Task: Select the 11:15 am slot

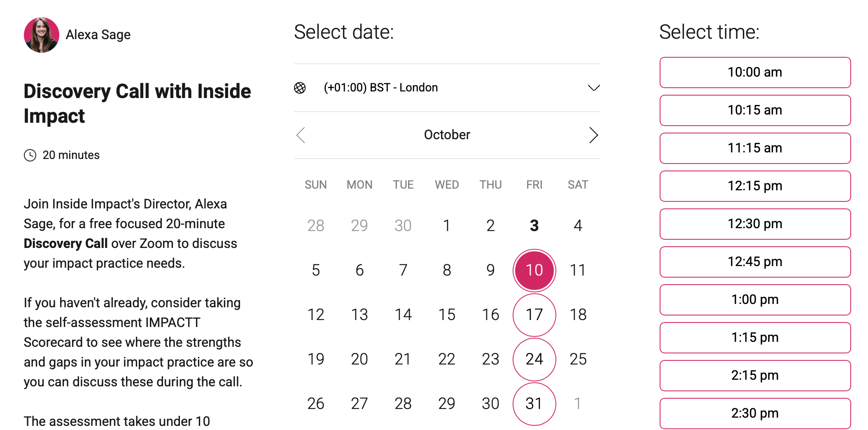Action: tap(755, 148)
